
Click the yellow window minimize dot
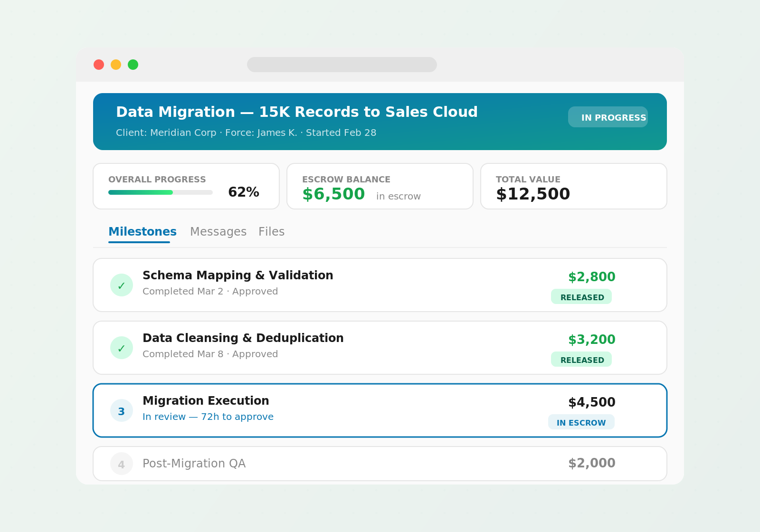(116, 65)
